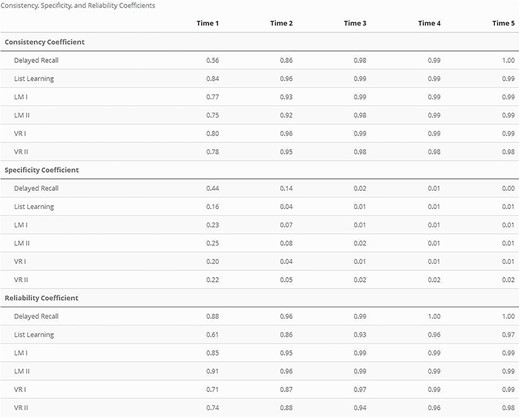
Task: Click the 0.71 VR I reliability value
Action: coord(212,389)
